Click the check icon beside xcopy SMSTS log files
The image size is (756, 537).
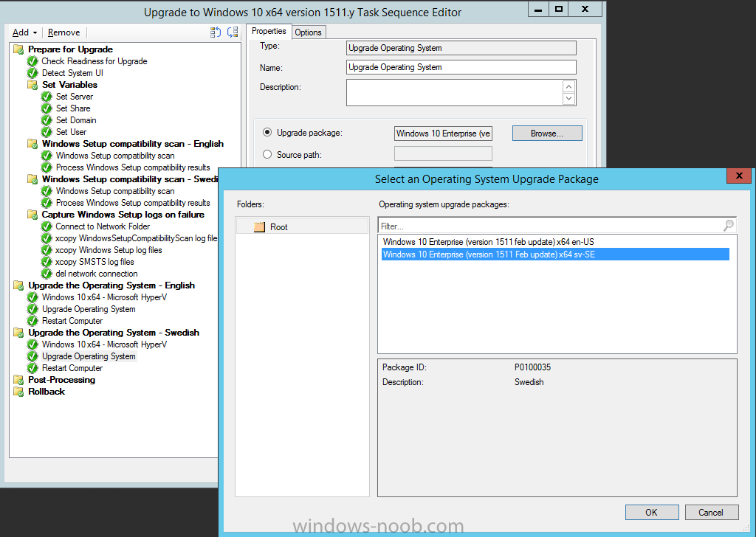(x=47, y=262)
